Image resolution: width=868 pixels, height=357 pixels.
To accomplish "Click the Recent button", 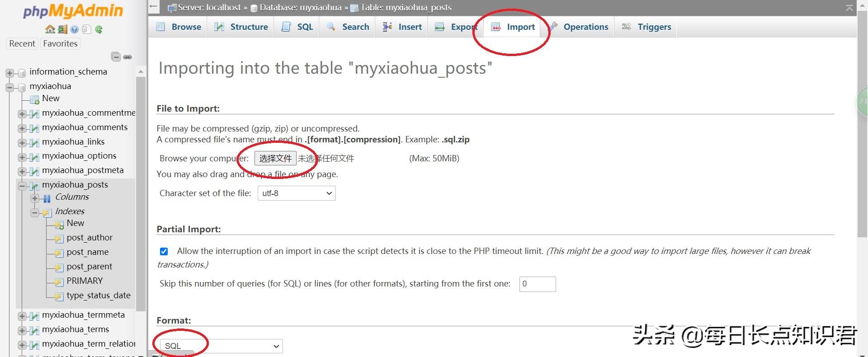I will pos(22,43).
